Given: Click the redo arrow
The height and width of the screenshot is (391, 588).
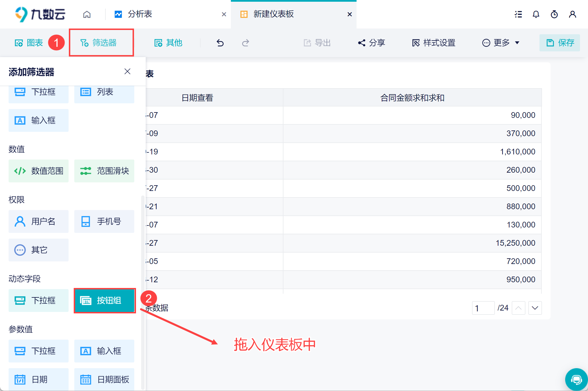Looking at the screenshot, I should [x=245, y=43].
